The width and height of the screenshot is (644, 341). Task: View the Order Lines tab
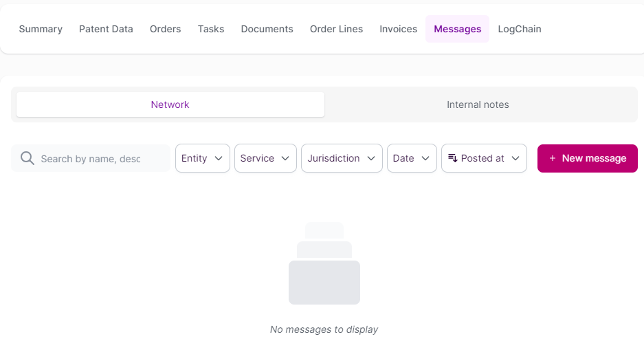[336, 29]
